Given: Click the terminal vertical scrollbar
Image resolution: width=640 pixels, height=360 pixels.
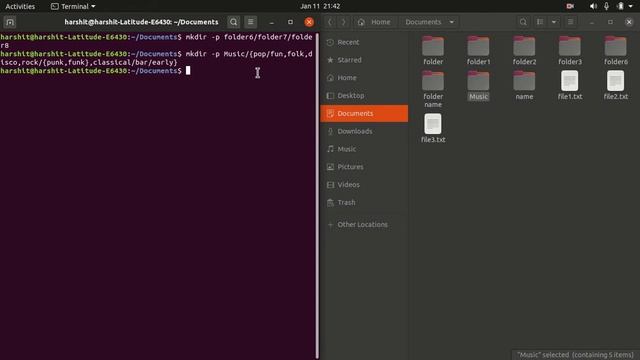Looking at the screenshot, I should coord(317,196).
